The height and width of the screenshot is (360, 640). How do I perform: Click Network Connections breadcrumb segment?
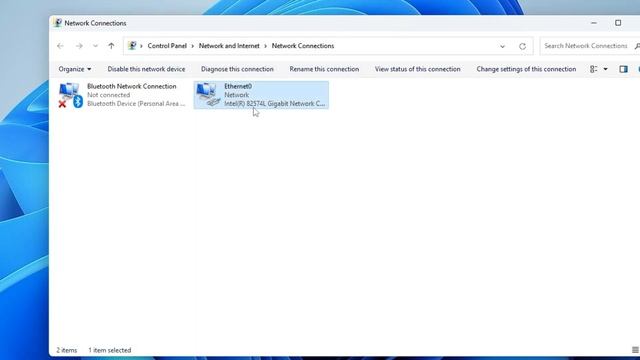tap(303, 46)
